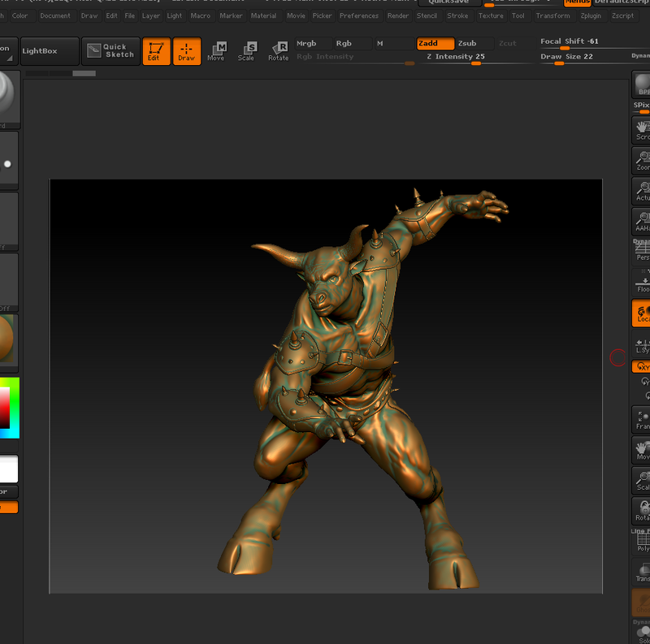Open the Transform menu

pyautogui.click(x=553, y=15)
